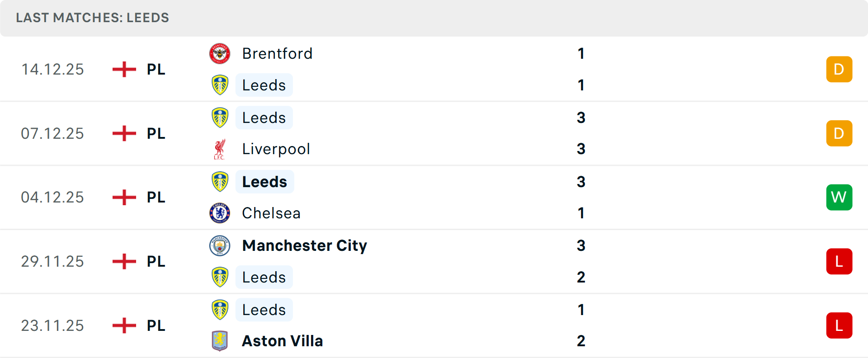The height and width of the screenshot is (358, 868).
Task: Click loss badge for Manchester City match
Action: point(839,261)
